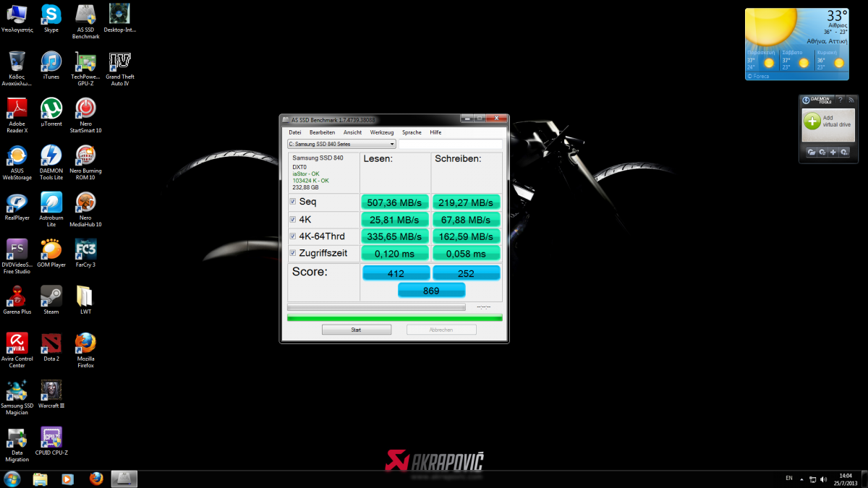Open the Bearbeiten menu
This screenshot has height=488, width=868.
point(322,132)
